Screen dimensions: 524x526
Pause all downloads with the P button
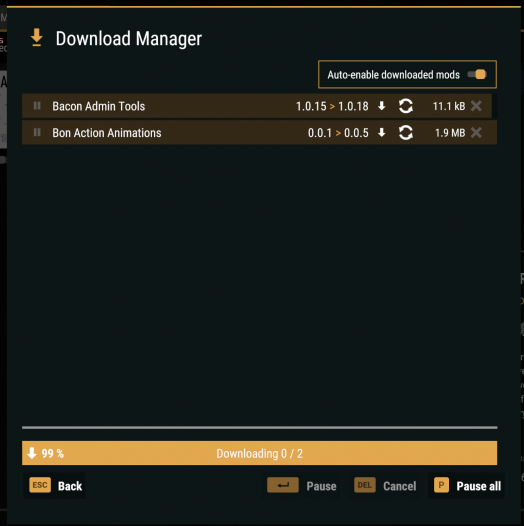467,485
